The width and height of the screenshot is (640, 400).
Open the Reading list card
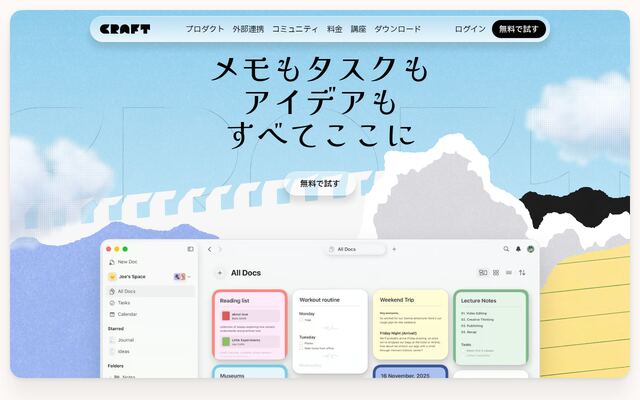tap(250, 325)
